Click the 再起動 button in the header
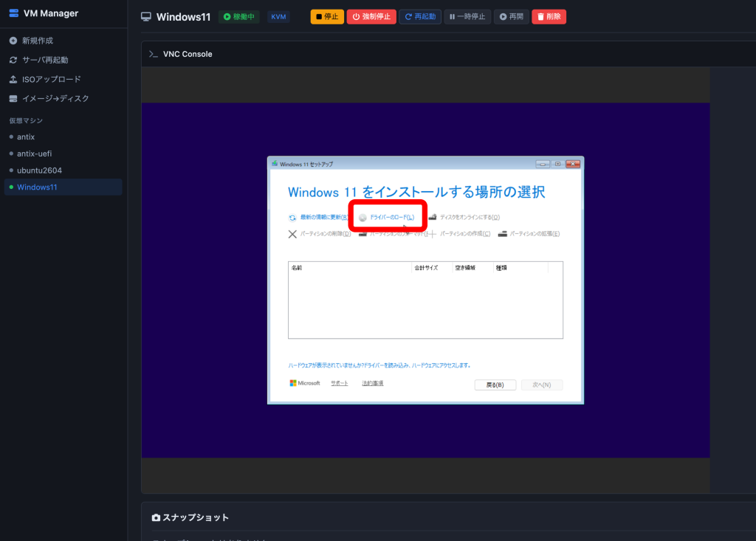This screenshot has height=541, width=756. pos(420,17)
